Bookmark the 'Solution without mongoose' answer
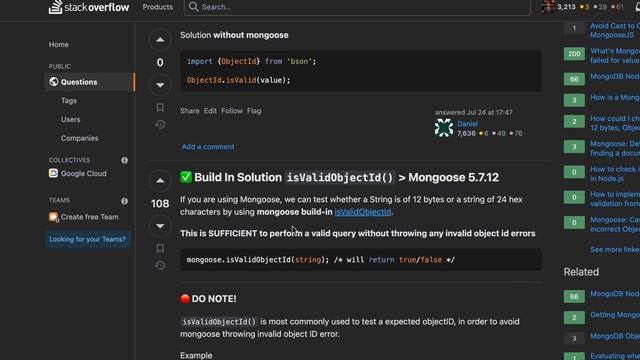This screenshot has height=360, width=640. 160,107
